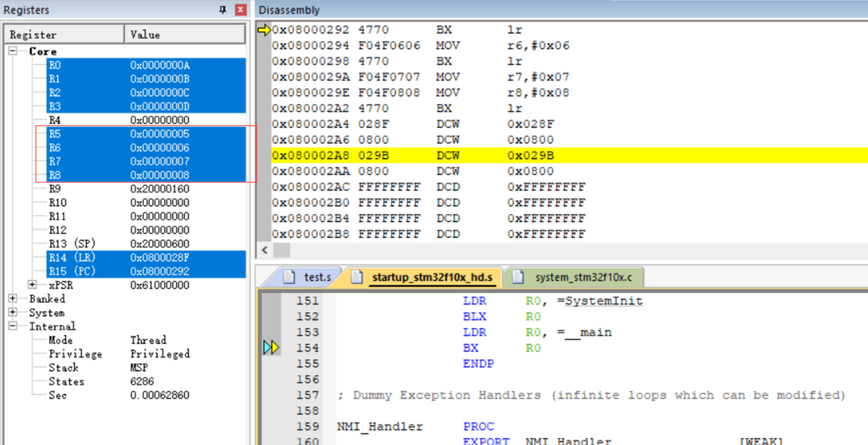Click the execution marker on source line 154
Viewport: 868px width, 445px height.
pyautogui.click(x=271, y=348)
